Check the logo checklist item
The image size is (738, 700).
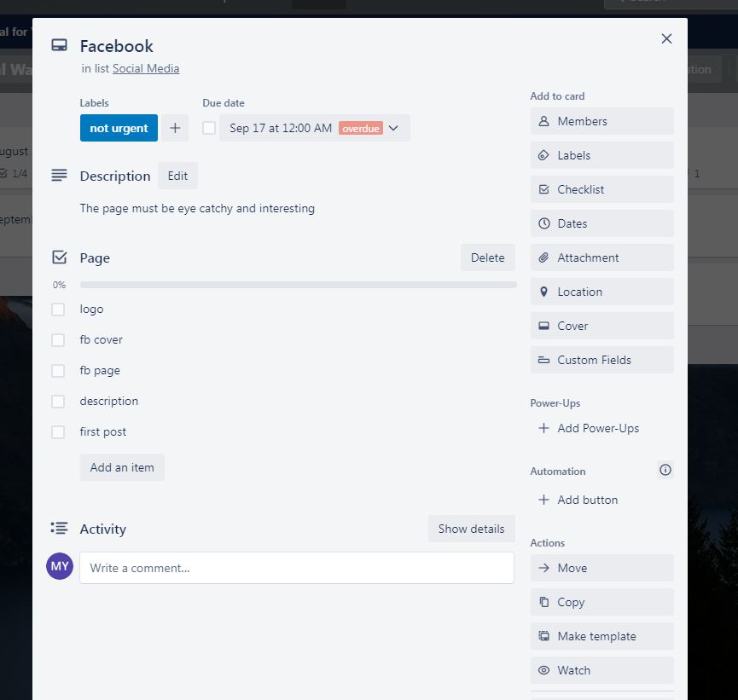click(58, 309)
